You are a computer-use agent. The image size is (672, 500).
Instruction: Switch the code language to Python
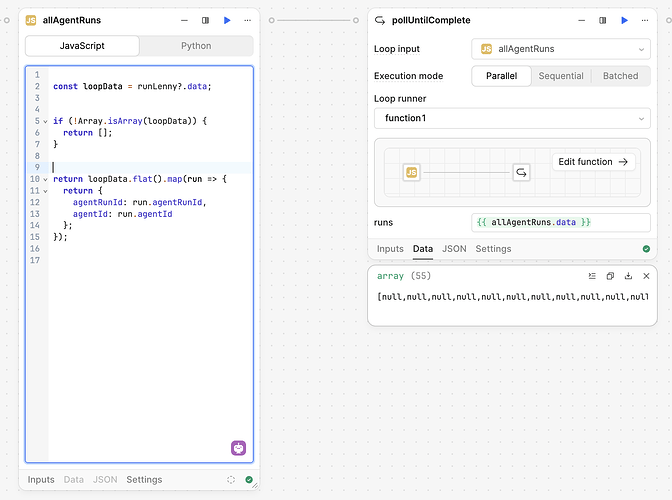tap(196, 46)
